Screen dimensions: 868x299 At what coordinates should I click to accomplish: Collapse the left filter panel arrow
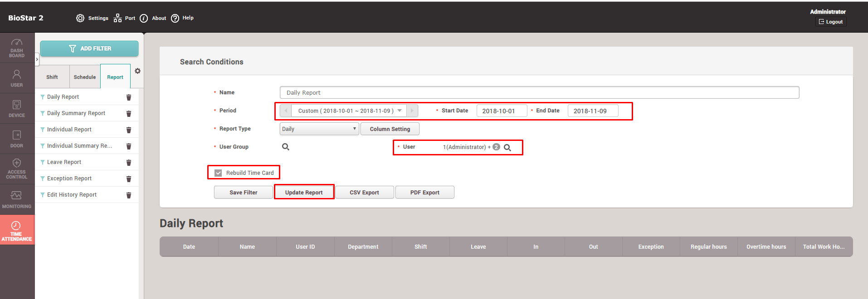coord(37,59)
